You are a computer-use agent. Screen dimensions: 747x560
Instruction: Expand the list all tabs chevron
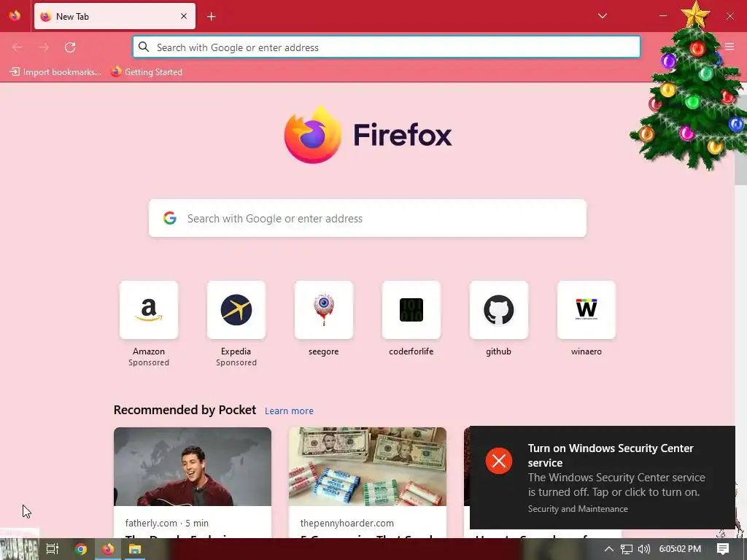click(x=602, y=16)
